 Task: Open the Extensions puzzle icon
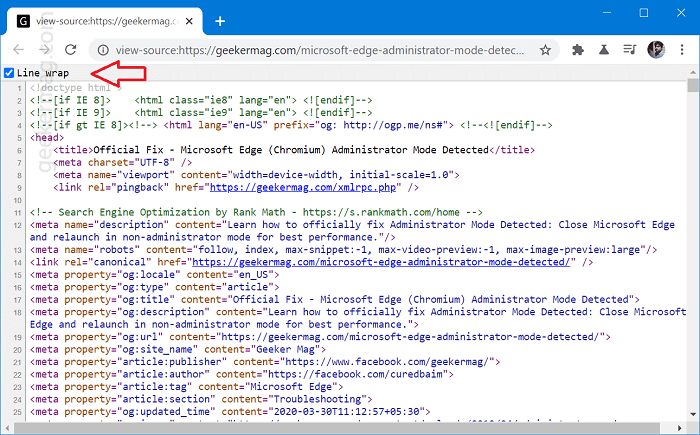pos(578,50)
